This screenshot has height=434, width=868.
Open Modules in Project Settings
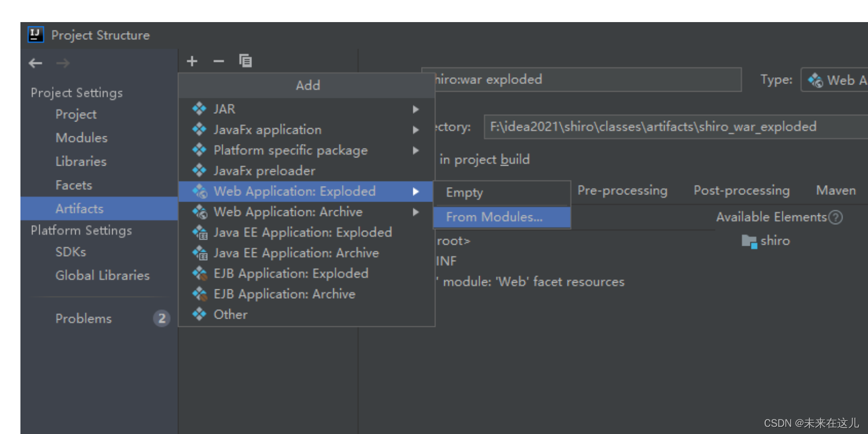(x=81, y=138)
